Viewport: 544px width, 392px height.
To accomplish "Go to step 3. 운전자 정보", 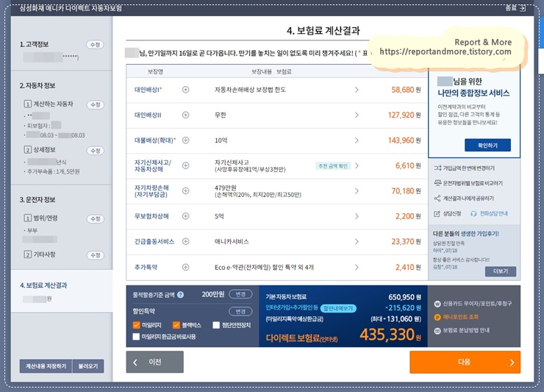I will coord(37,199).
